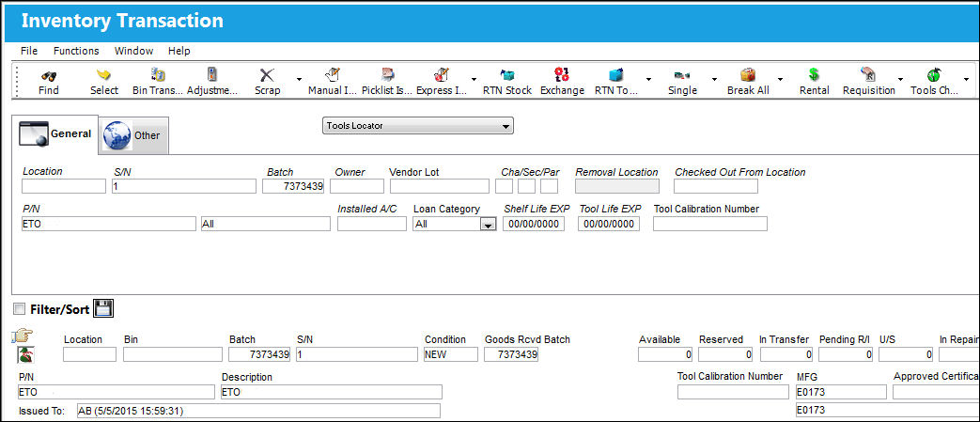Click the In Transfer quantity field
The height and width of the screenshot is (422, 980).
point(786,354)
